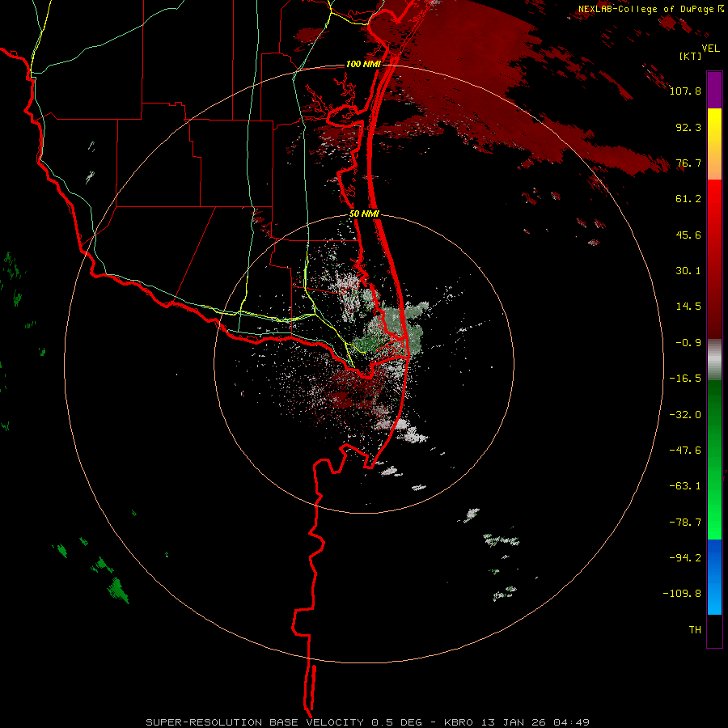This screenshot has width=728, height=728.
Task: Click the -47.6 scale value
Action: pyautogui.click(x=685, y=451)
